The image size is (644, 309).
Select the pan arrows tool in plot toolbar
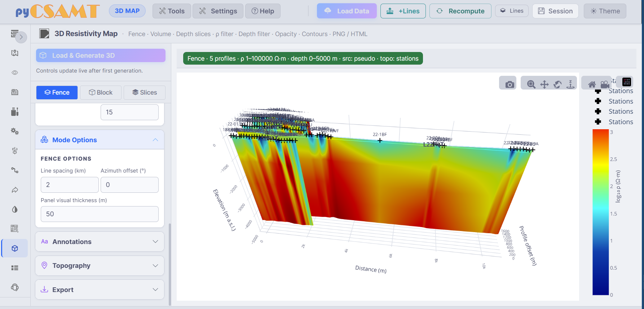[x=544, y=84]
